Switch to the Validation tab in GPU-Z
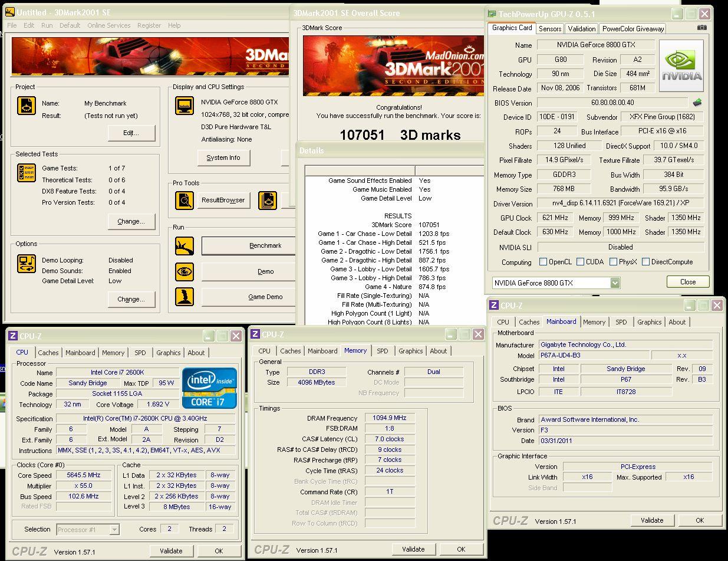Image resolution: width=728 pixels, height=561 pixels. [582, 28]
